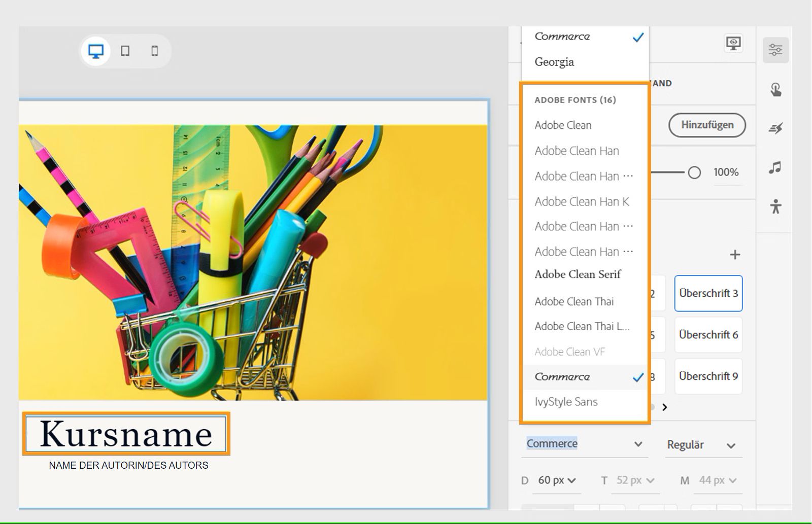This screenshot has width=812, height=524.
Task: Pick Adobe Clean VF font
Action: (585, 352)
